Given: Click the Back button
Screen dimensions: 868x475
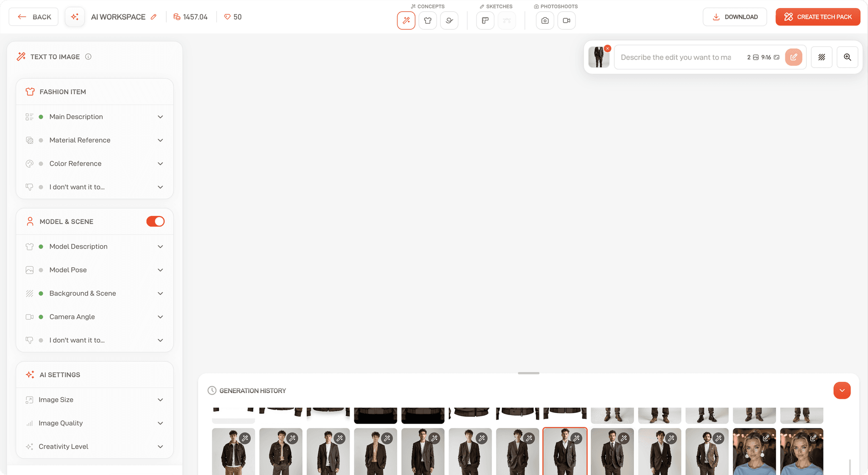Looking at the screenshot, I should coord(33,17).
